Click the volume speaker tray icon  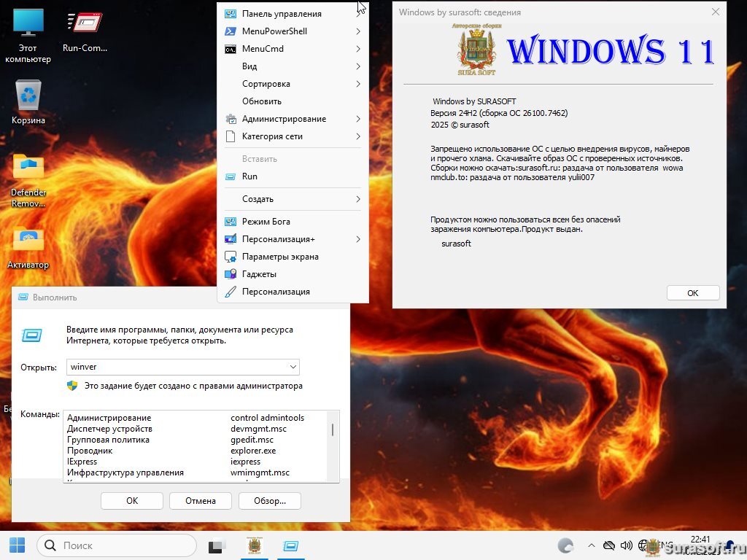coord(626,545)
